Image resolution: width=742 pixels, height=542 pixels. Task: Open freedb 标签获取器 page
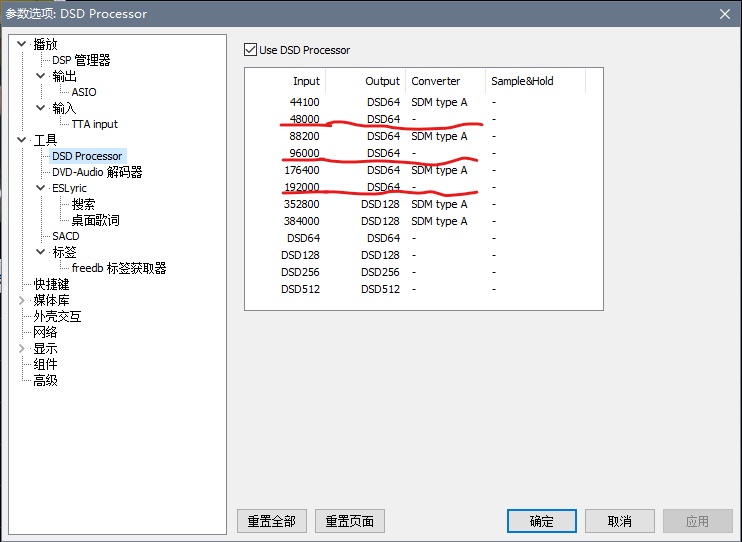point(118,268)
